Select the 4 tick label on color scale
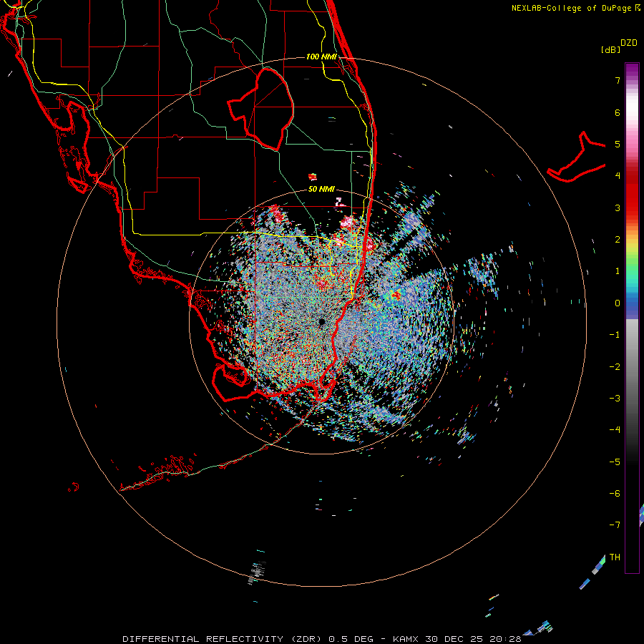644x644 pixels. coord(618,176)
